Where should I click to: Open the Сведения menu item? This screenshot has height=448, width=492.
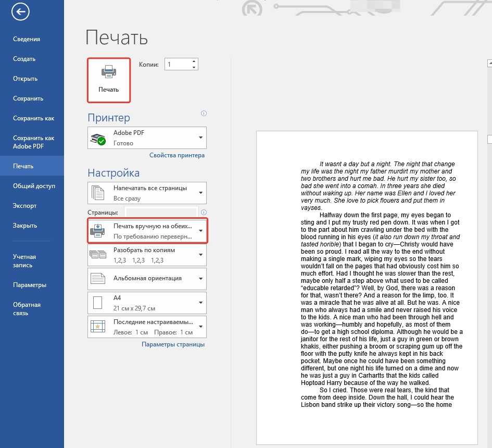(27, 39)
